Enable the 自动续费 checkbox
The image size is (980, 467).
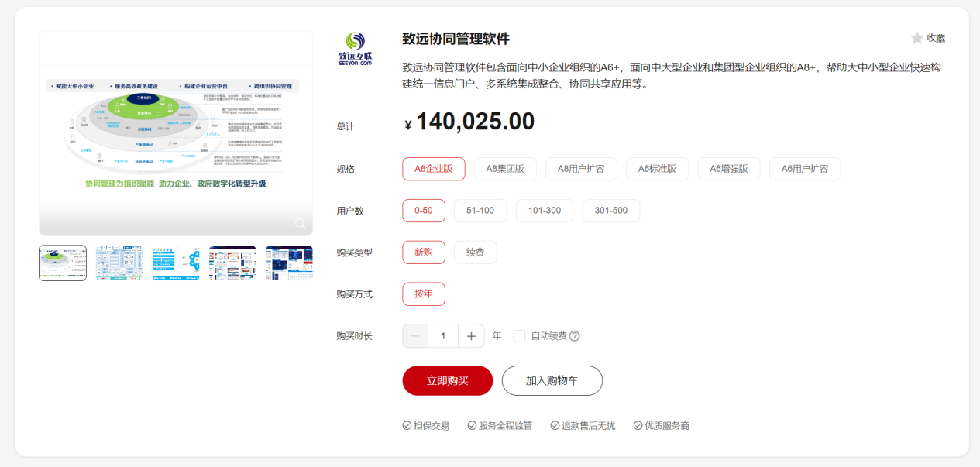pyautogui.click(x=519, y=336)
